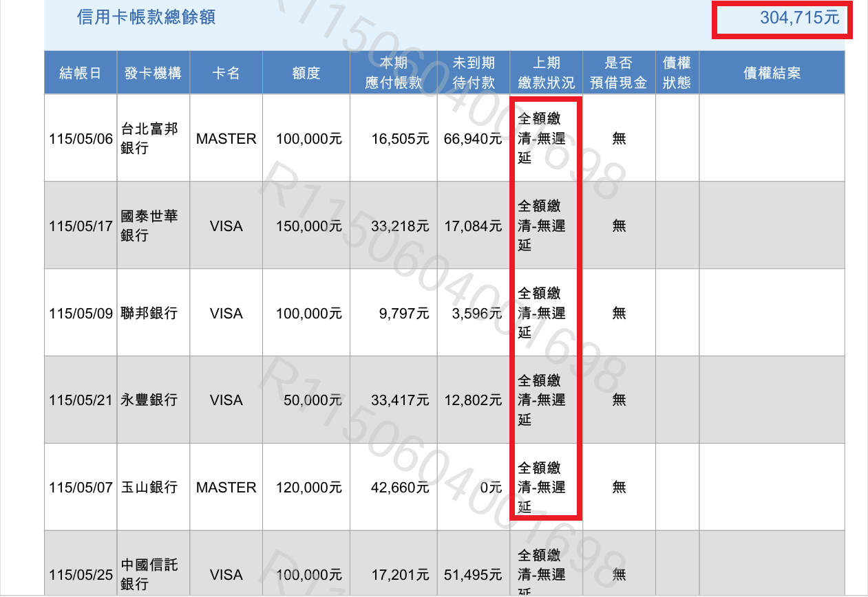Click the 結帳日 column header
The height and width of the screenshot is (597, 868).
tap(81, 73)
